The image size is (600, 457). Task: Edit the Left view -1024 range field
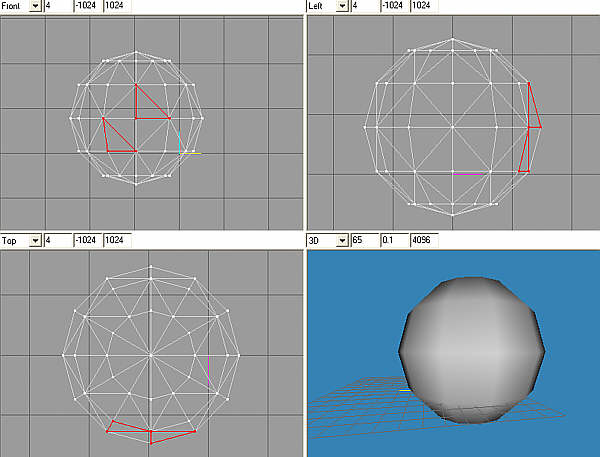tap(394, 6)
